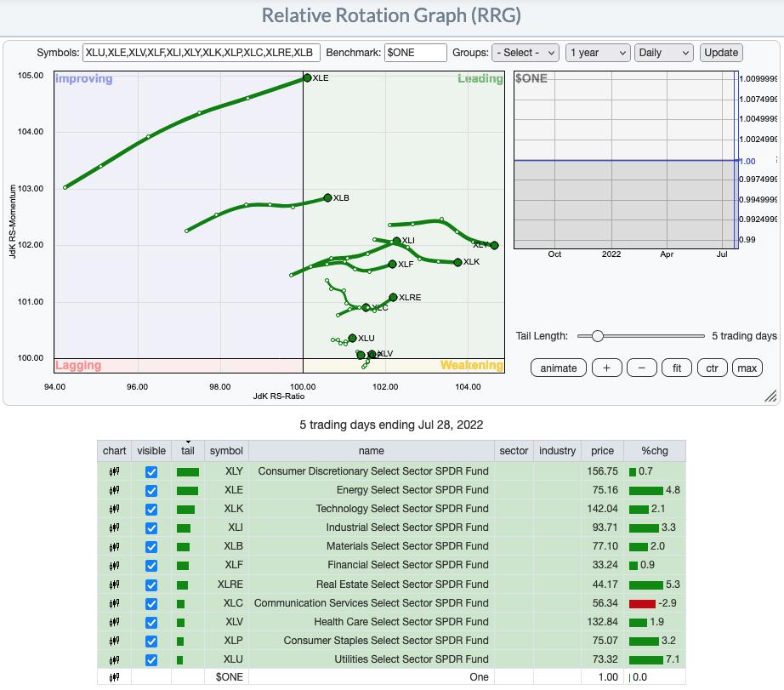Toggle visibility checkbox for XLY
Screen dimensions: 784x690
tap(151, 472)
